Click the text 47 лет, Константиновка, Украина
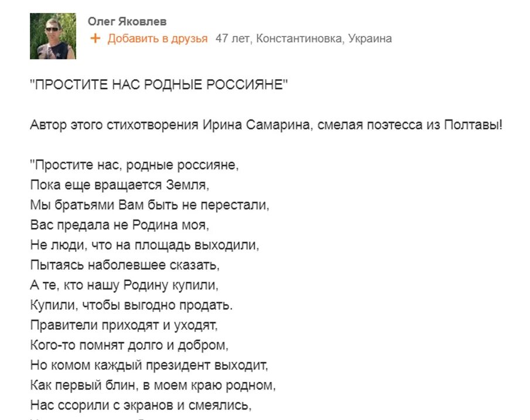The height and width of the screenshot is (420, 530). tap(303, 39)
